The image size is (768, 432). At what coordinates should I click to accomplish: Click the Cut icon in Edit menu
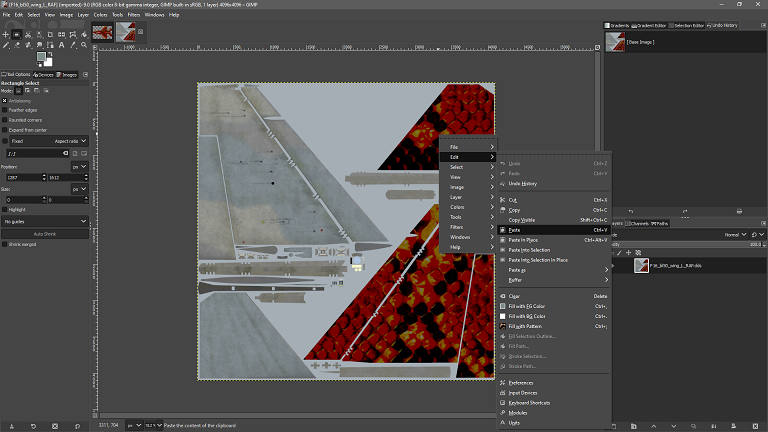(x=502, y=200)
